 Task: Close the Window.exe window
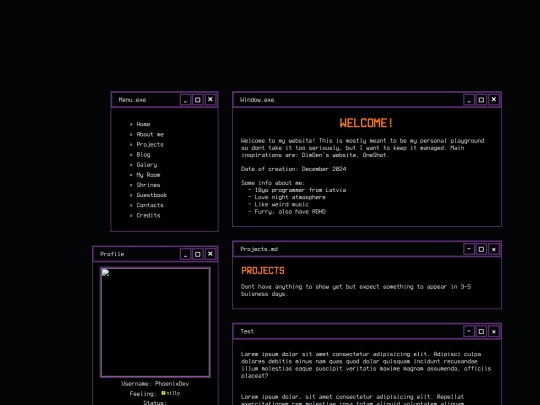tap(494, 100)
